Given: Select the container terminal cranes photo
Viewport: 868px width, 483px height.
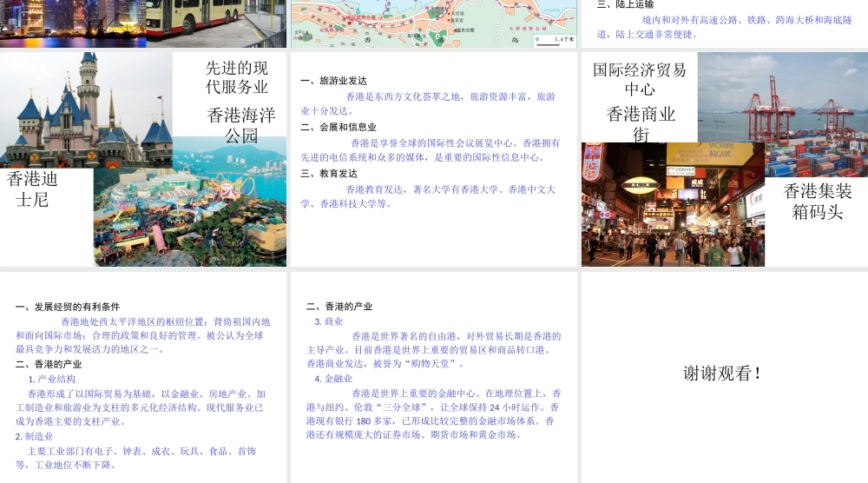Looking at the screenshot, I should 783,114.
